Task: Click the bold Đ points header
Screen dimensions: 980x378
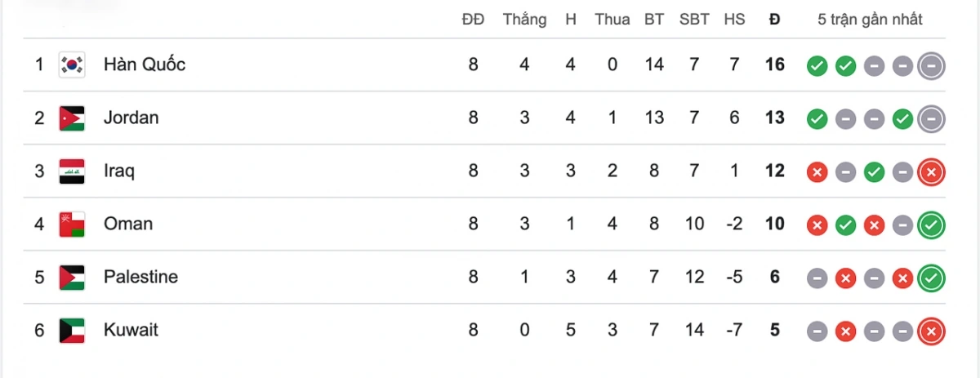Action: [774, 20]
